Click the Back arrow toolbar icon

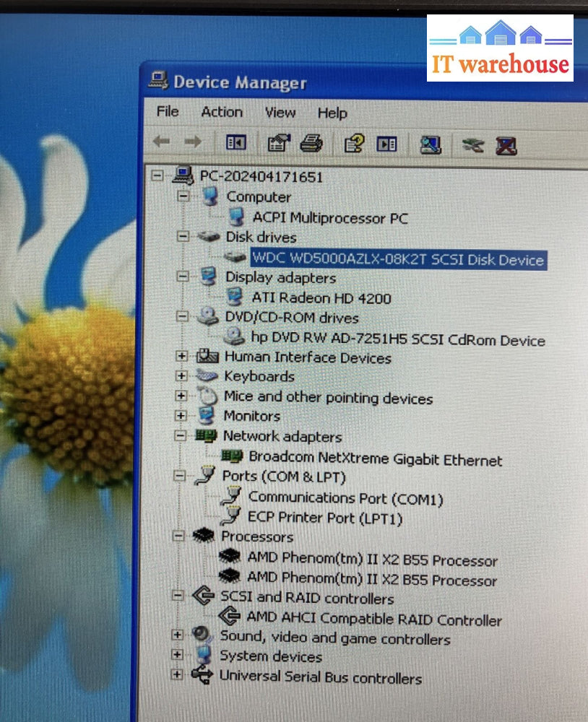pyautogui.click(x=162, y=142)
